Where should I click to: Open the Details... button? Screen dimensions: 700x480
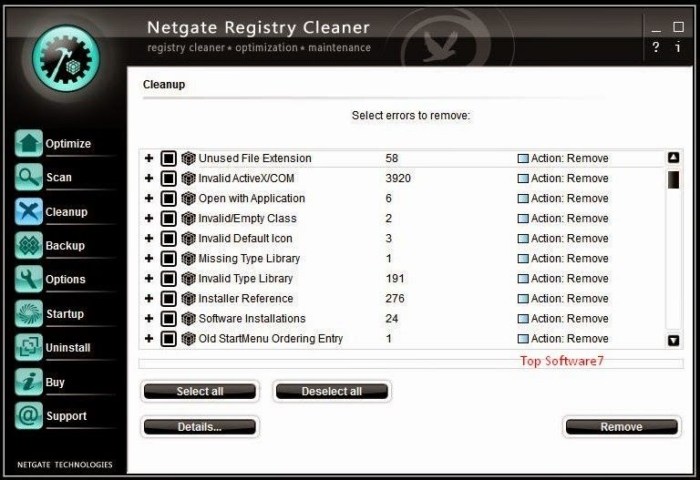[x=200, y=427]
